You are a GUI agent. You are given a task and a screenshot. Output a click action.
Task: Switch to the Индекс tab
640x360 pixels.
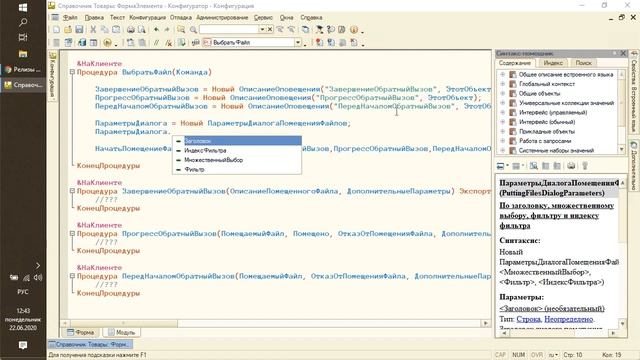[x=553, y=63]
